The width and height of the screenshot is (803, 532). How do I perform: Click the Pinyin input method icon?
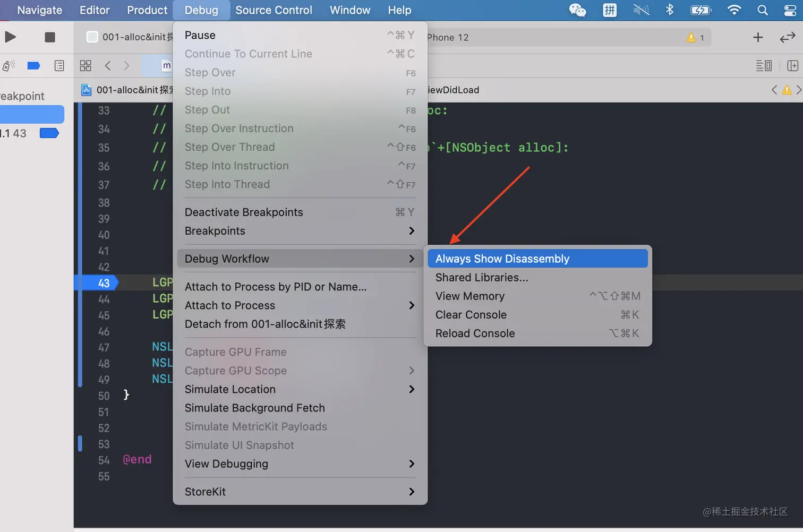point(610,10)
